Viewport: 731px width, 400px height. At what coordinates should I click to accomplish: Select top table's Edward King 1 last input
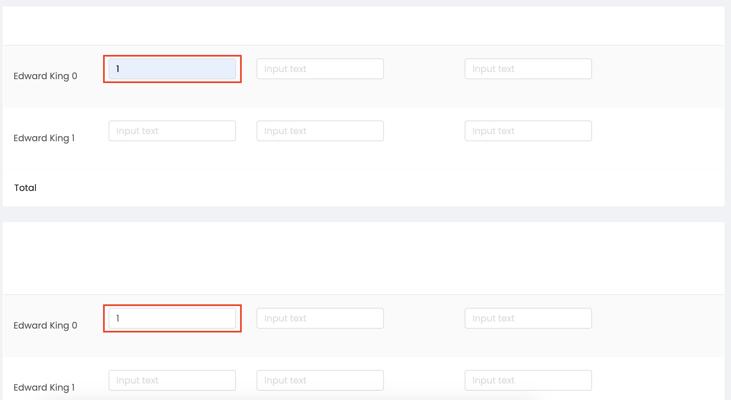tap(528, 131)
